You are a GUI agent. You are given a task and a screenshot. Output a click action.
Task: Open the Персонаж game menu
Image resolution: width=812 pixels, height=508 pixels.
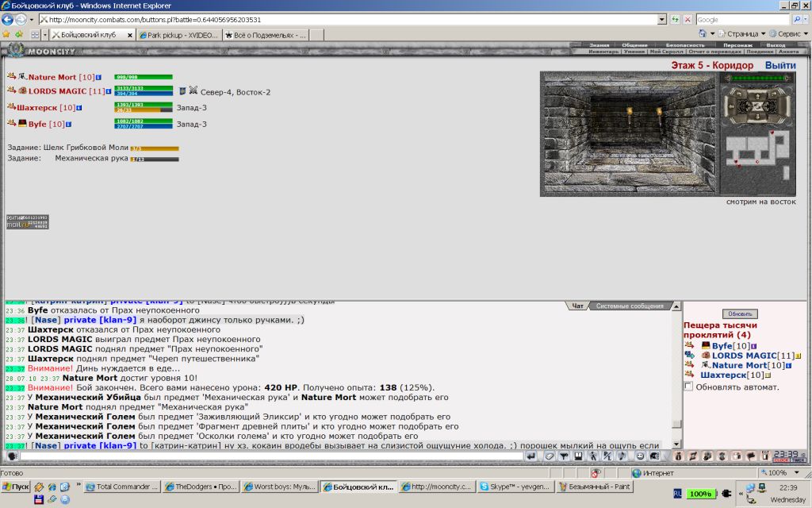click(x=737, y=45)
